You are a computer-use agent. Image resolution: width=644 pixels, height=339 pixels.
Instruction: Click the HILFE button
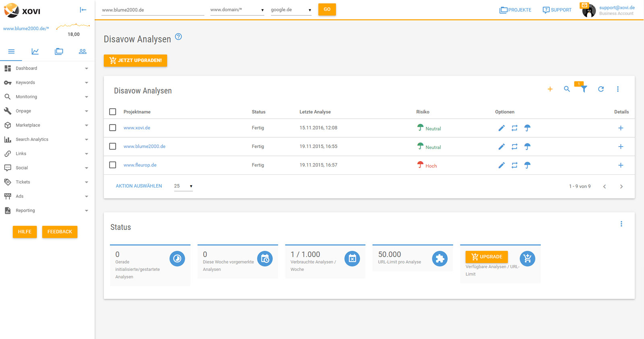[x=25, y=232]
